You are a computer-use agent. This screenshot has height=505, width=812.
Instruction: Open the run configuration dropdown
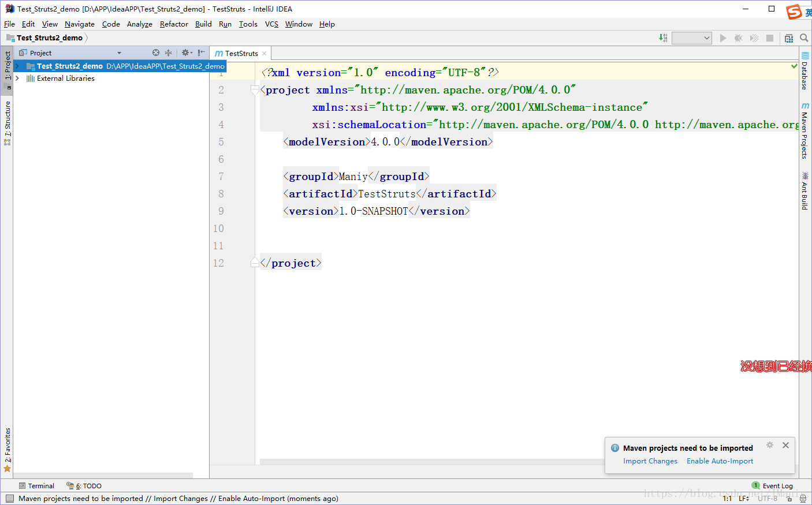click(x=692, y=38)
